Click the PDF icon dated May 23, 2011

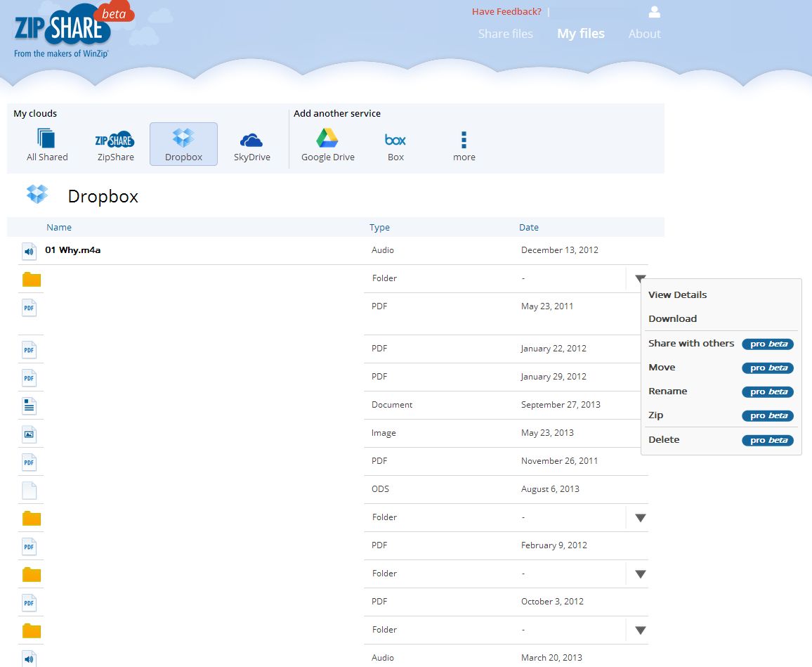tap(29, 308)
